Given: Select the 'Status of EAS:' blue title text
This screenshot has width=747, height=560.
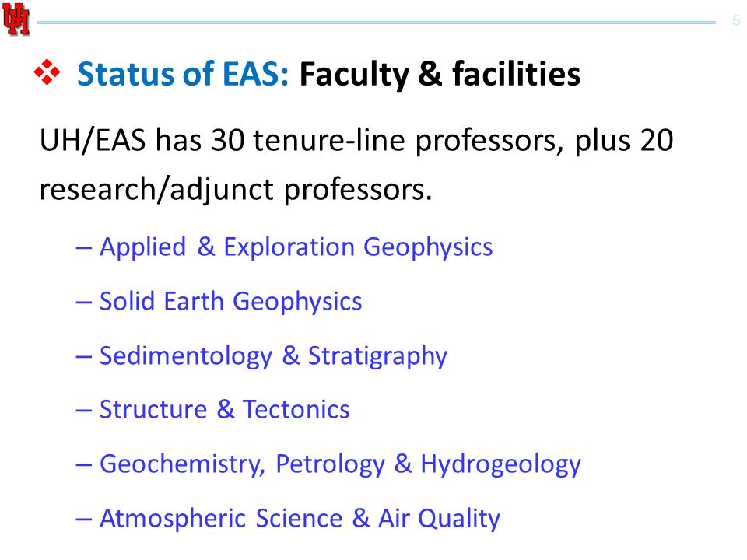Looking at the screenshot, I should (x=183, y=74).
